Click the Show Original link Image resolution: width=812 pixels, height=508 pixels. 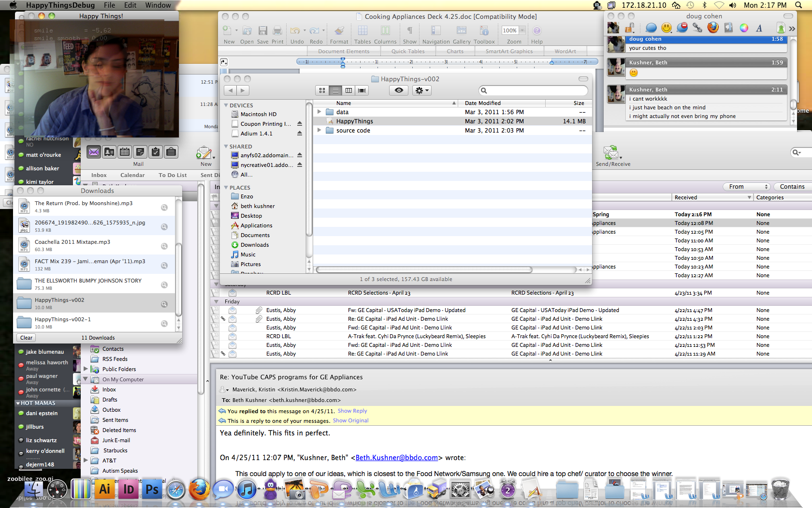coord(350,420)
